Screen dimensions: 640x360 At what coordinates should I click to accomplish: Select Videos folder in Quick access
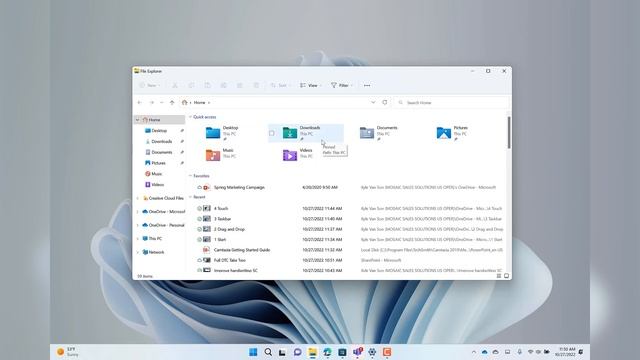pyautogui.click(x=298, y=155)
